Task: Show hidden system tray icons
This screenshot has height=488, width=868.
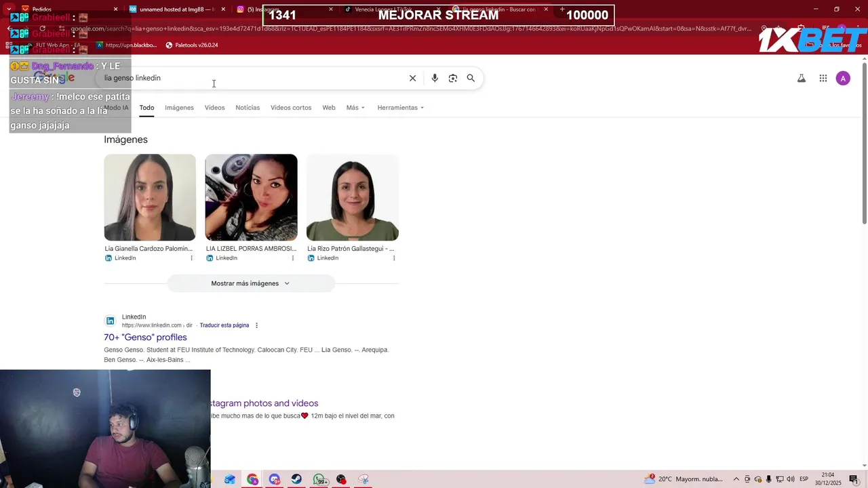Action: (736, 479)
